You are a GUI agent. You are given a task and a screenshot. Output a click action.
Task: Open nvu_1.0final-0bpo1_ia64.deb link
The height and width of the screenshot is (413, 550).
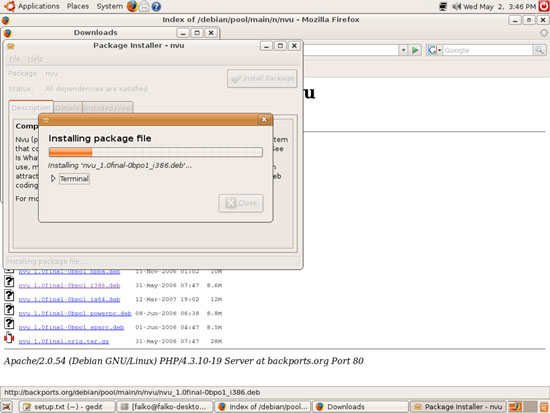69,299
